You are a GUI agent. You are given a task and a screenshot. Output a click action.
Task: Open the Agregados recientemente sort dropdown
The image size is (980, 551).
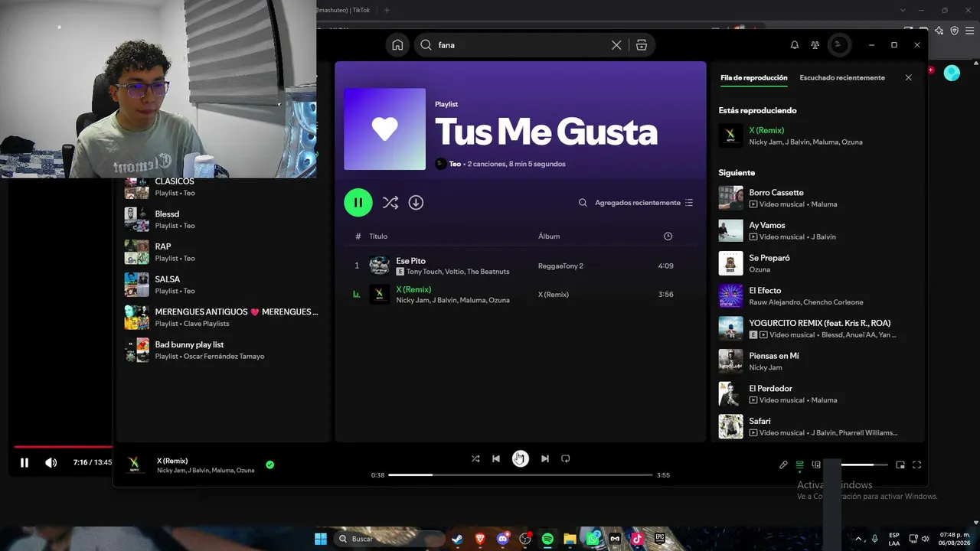pos(644,203)
